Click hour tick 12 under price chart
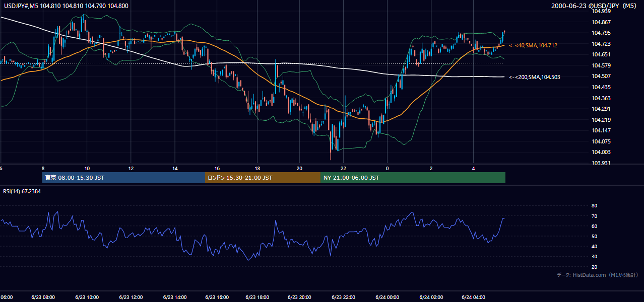The height and width of the screenshot is (302, 644). (x=131, y=169)
